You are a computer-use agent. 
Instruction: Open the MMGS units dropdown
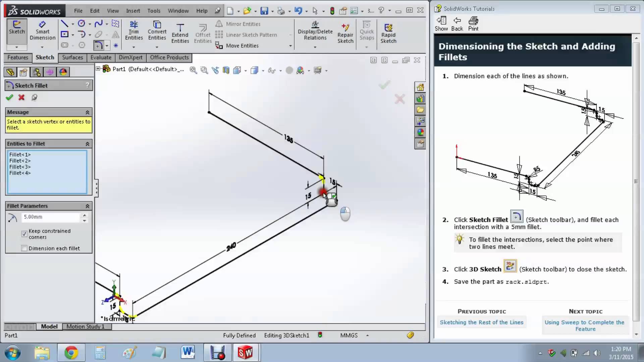[x=367, y=335]
